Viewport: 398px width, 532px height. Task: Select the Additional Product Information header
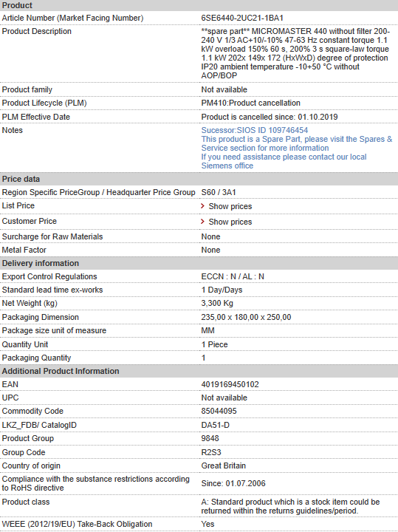[x=199, y=371]
